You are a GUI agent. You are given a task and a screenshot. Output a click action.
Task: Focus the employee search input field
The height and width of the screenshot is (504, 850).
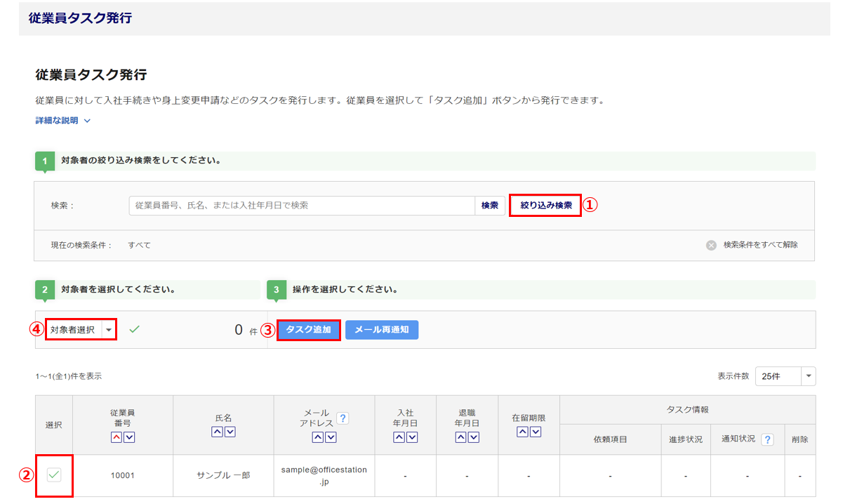(x=302, y=205)
